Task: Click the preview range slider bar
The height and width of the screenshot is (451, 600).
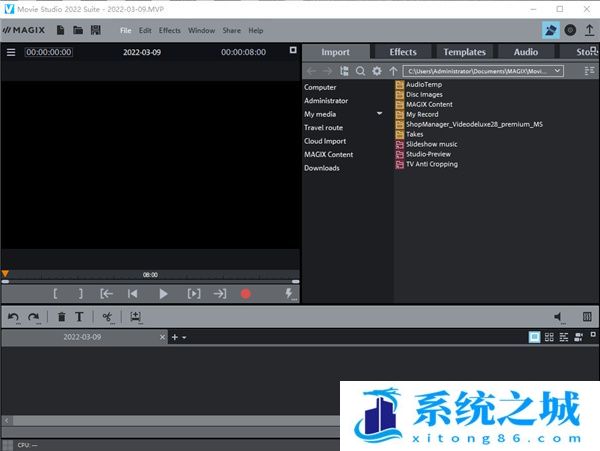Action: pos(150,282)
